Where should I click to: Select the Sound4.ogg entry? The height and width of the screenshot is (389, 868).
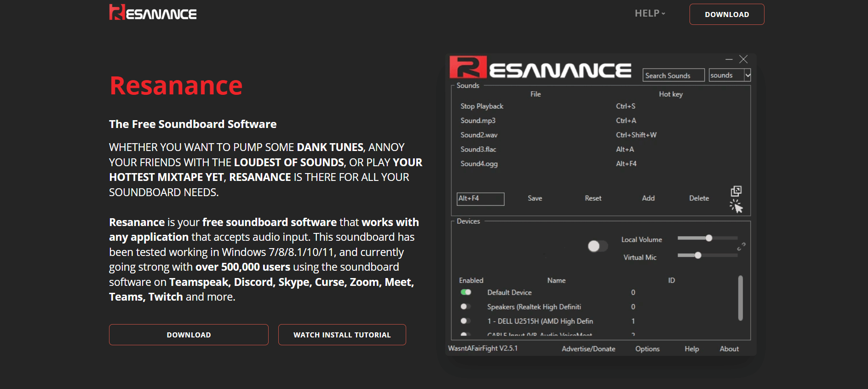(479, 163)
